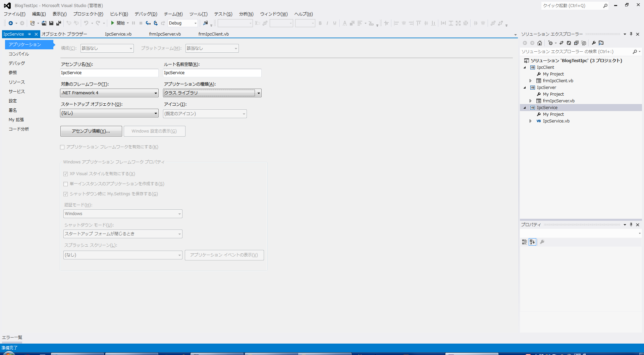The height and width of the screenshot is (355, 644).
Task: Close the IpcService document tab
Action: click(36, 34)
